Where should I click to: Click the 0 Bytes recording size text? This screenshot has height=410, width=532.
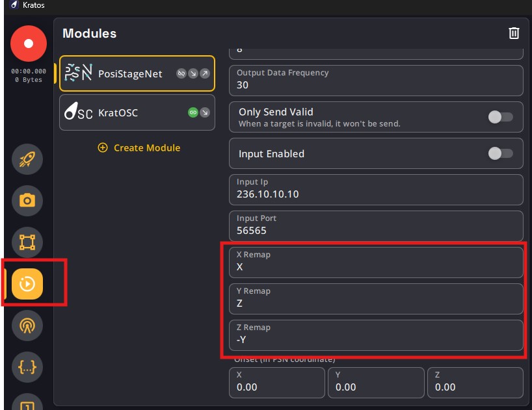[29, 80]
